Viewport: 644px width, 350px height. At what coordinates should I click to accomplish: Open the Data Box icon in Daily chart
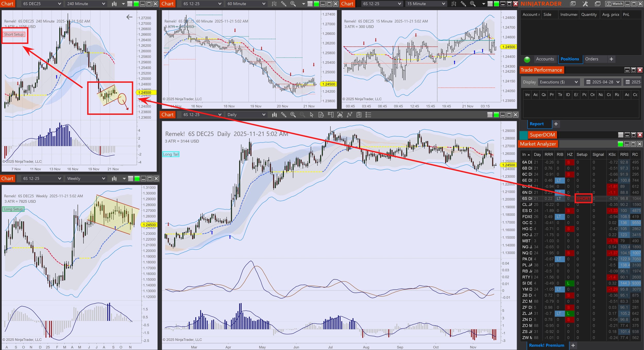coord(321,115)
